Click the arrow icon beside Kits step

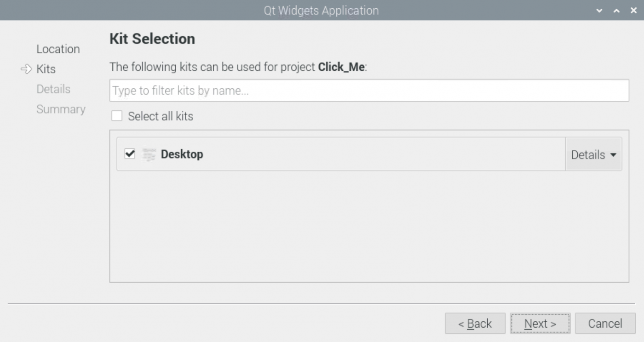pyautogui.click(x=25, y=69)
